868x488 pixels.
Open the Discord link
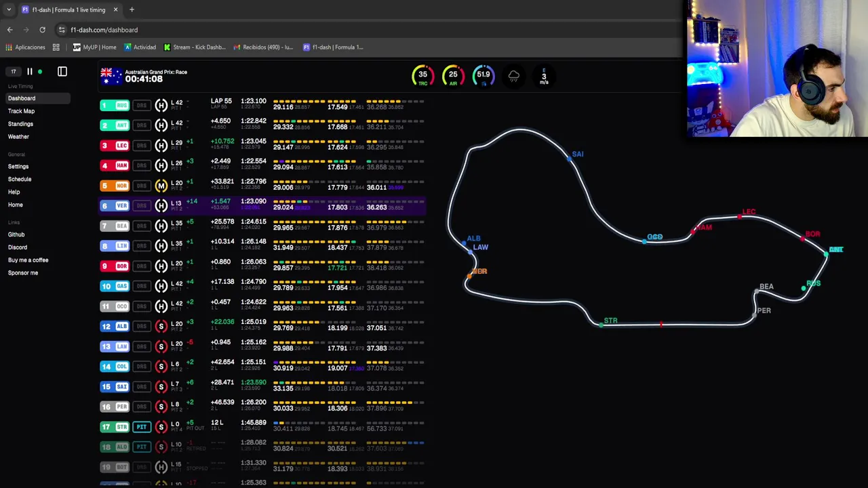pyautogui.click(x=18, y=248)
